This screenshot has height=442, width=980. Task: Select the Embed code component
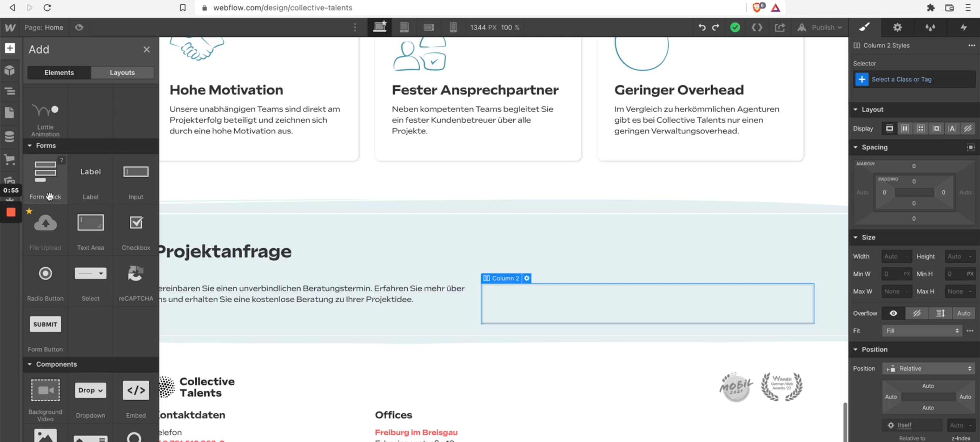click(x=136, y=398)
